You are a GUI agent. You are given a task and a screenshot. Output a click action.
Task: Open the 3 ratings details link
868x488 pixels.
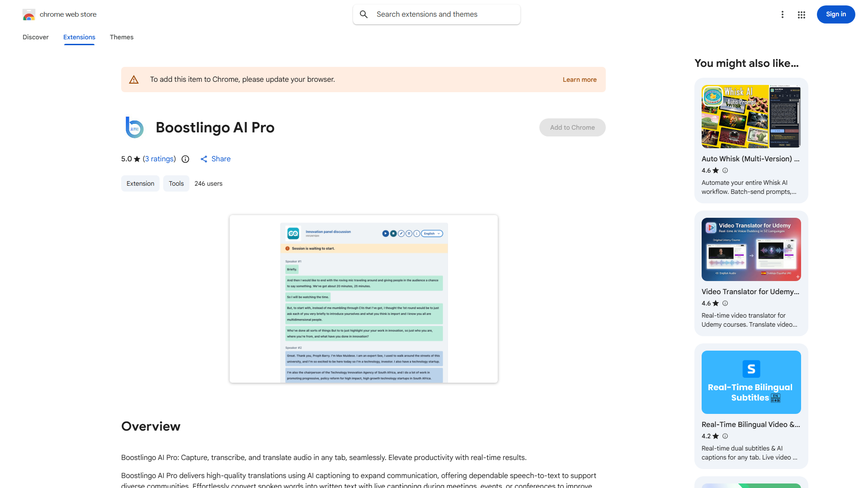159,159
